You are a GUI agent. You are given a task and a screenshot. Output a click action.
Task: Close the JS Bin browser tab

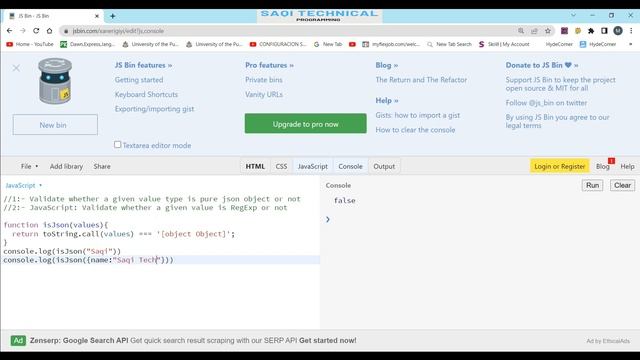97,16
